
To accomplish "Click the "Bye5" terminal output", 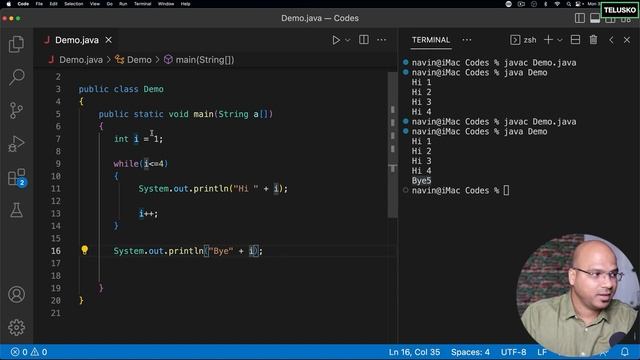I will pyautogui.click(x=421, y=180).
